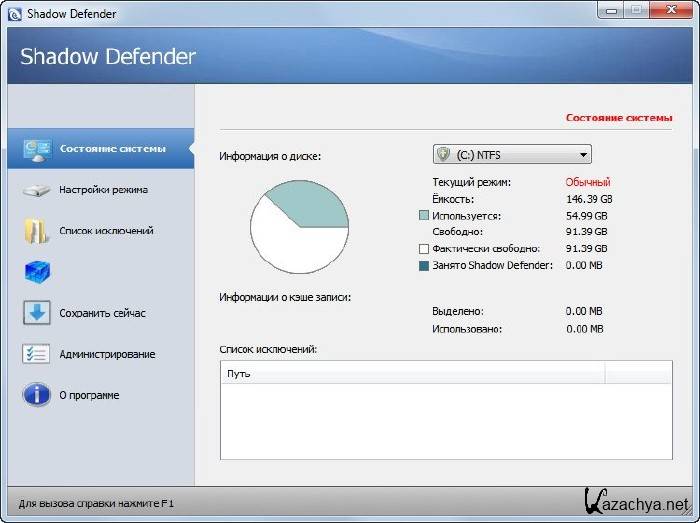Screen dimensions: 700x523
Task: Open Список исключений in the sidebar
Action: (106, 231)
